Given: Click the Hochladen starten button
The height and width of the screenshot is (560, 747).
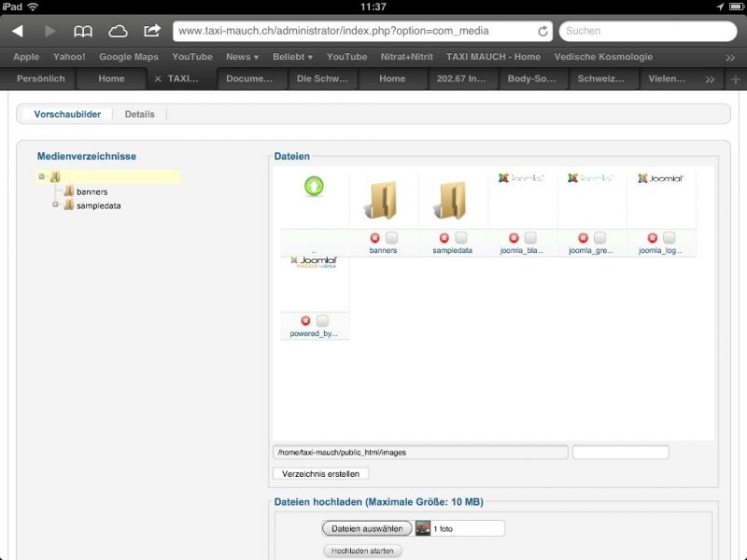Looking at the screenshot, I should (x=362, y=551).
